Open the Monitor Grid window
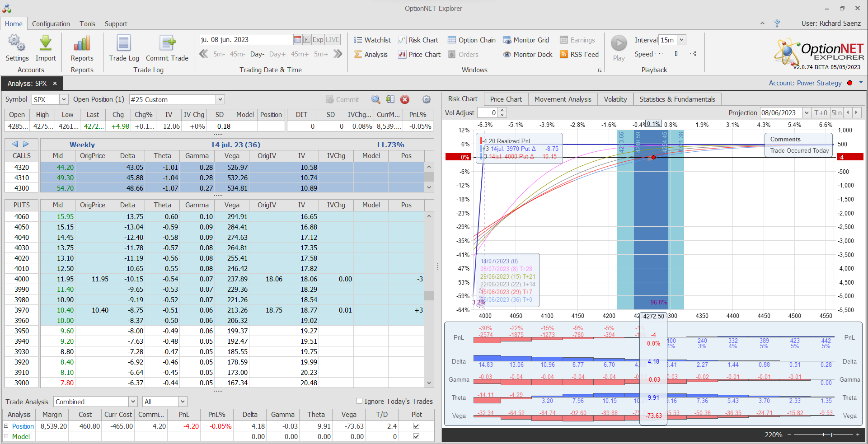This screenshot has height=444, width=868. [x=526, y=40]
